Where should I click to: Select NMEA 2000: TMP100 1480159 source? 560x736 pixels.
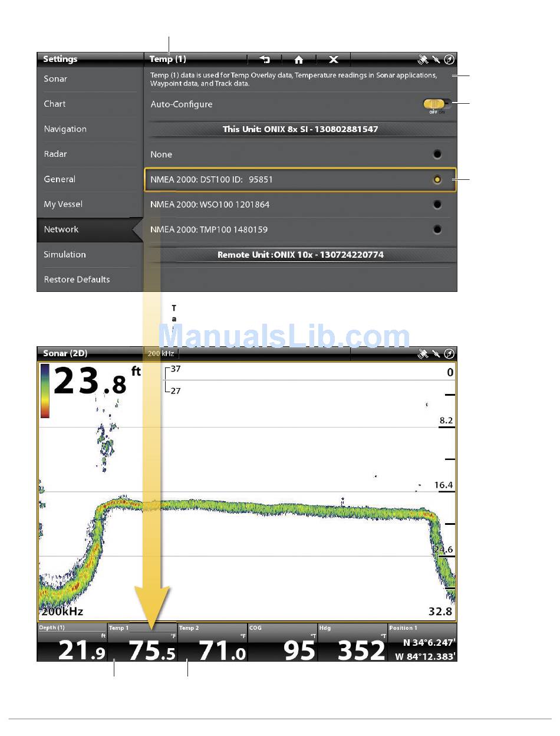pyautogui.click(x=301, y=229)
